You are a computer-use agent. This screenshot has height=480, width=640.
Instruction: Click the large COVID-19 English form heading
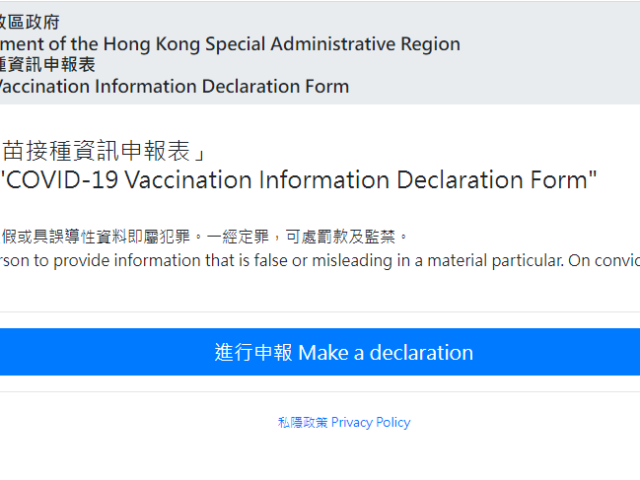click(300, 180)
